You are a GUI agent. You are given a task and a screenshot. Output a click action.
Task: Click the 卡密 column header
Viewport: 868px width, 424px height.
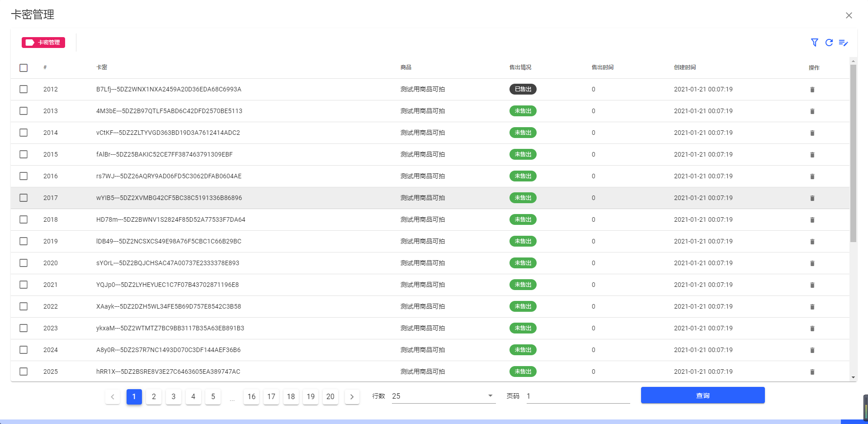coord(102,67)
